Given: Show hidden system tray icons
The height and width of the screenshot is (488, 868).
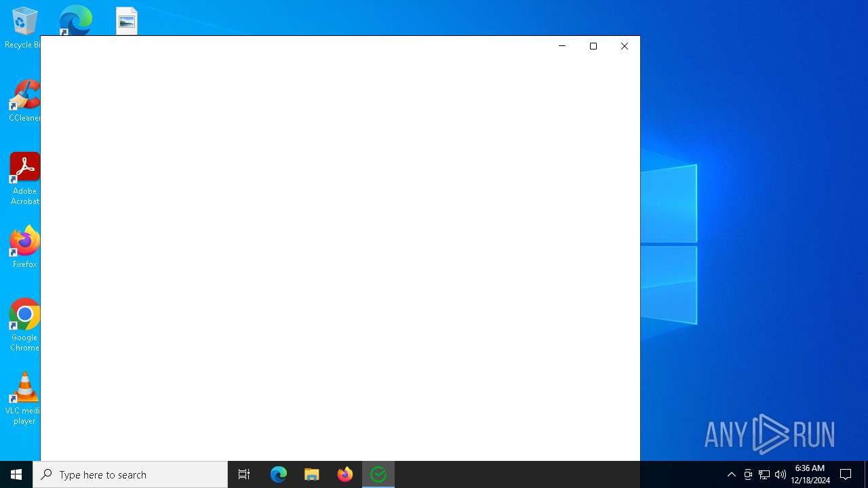Looking at the screenshot, I should click(732, 474).
